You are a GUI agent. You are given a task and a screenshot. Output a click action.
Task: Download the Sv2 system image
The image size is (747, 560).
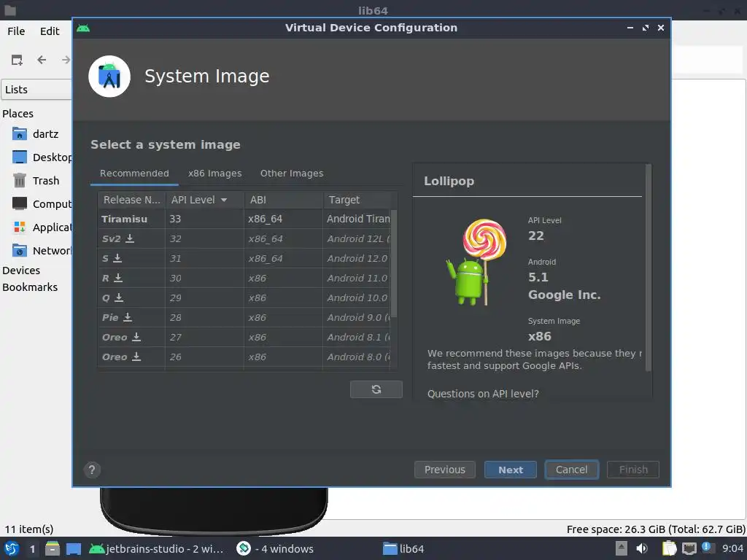pyautogui.click(x=130, y=238)
